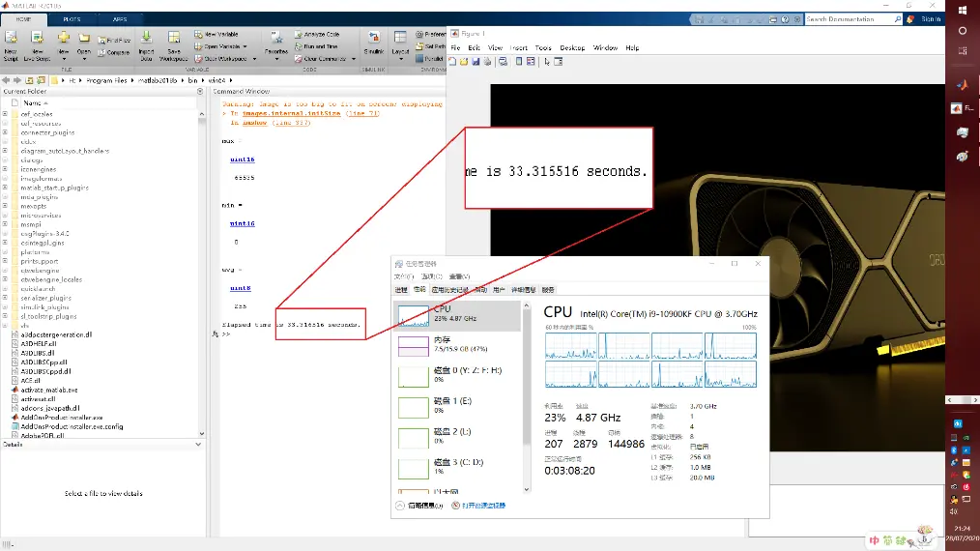This screenshot has height=551, width=980.
Task: Open the Layout dropdown arrow
Action: (401, 59)
